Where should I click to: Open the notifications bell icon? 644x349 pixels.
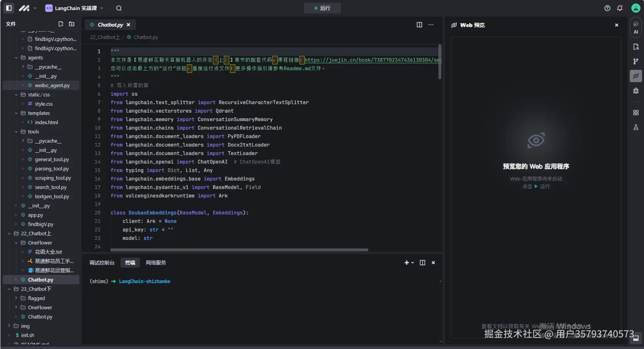pyautogui.click(x=620, y=8)
